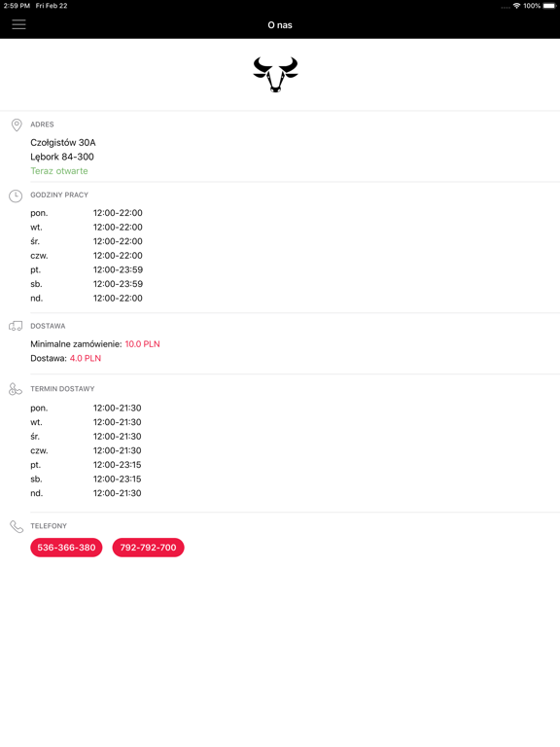Select the 'Czołgistów 30A' address line

coord(63,142)
